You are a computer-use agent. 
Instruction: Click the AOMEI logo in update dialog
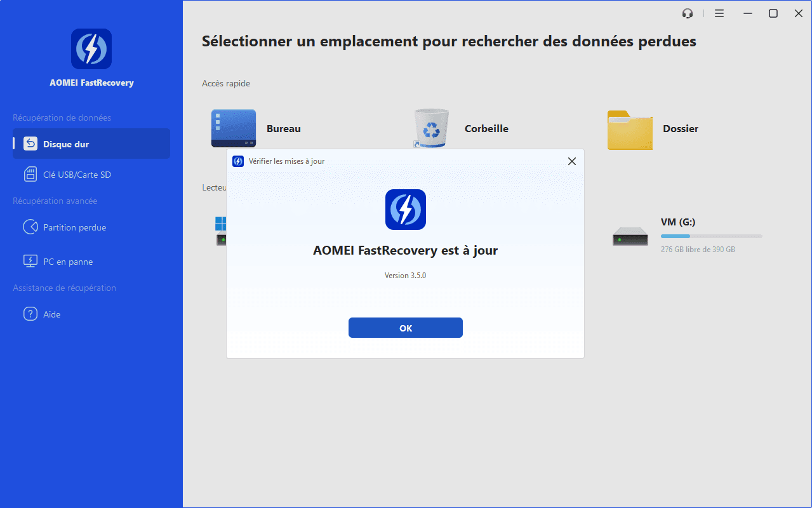(x=405, y=210)
